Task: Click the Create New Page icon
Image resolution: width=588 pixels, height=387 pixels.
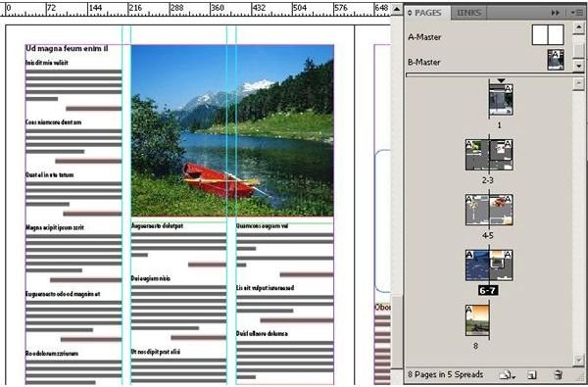Action: 531,374
